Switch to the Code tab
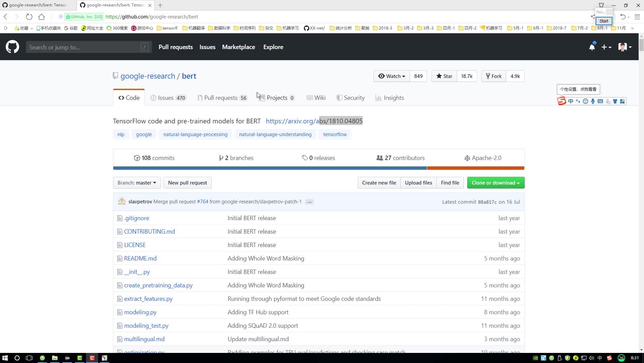The width and height of the screenshot is (644, 363). tap(129, 97)
